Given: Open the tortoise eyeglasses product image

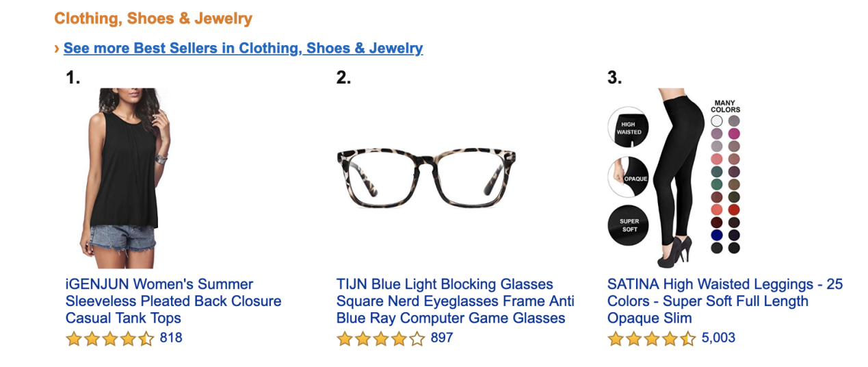Looking at the screenshot, I should pos(426,178).
